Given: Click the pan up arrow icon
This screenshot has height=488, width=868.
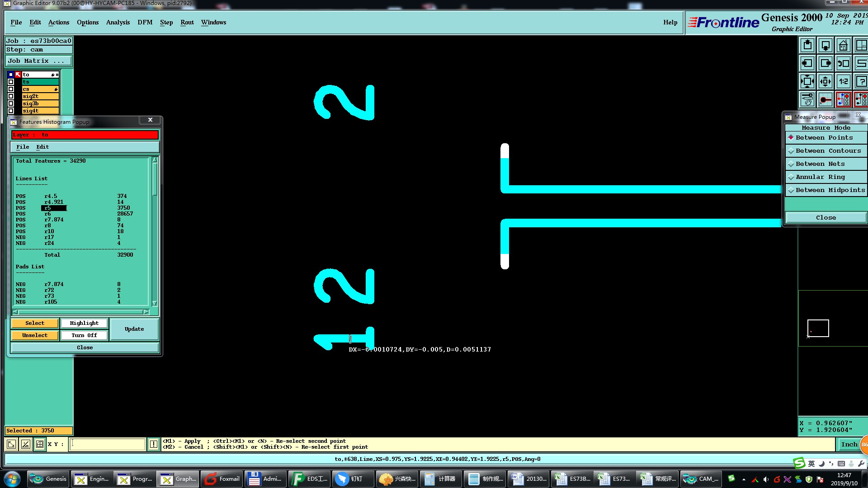Looking at the screenshot, I should (807, 46).
